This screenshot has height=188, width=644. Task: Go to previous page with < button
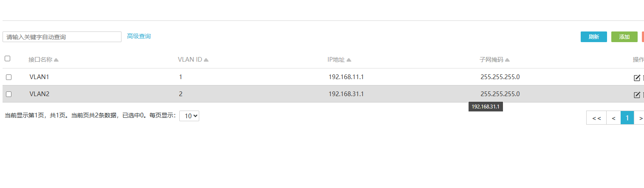[x=613, y=118]
